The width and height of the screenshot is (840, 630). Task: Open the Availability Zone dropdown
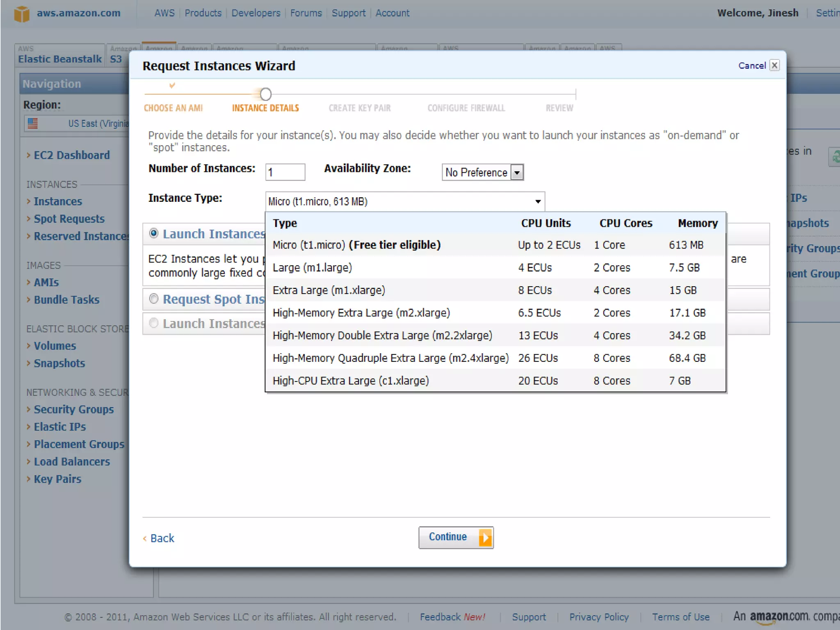517,172
